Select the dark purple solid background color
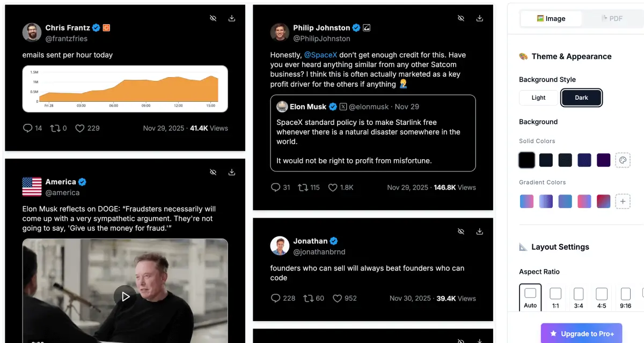 coord(604,160)
